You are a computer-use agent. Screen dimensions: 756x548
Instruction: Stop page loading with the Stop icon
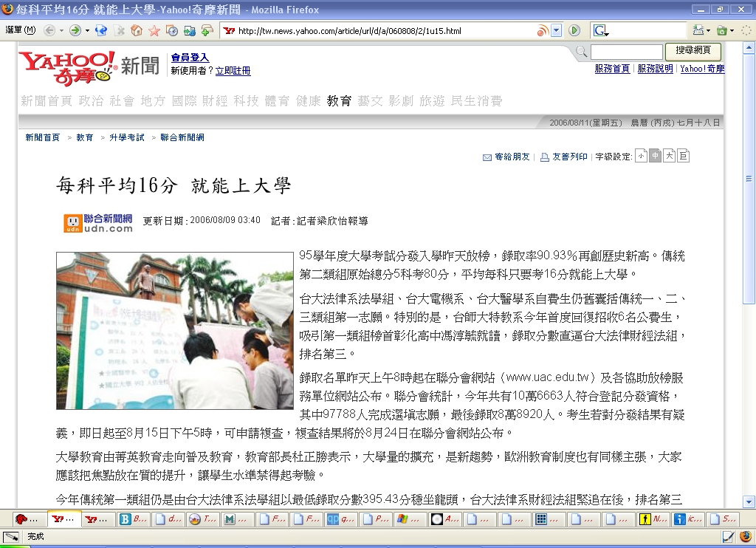pyautogui.click(x=120, y=31)
